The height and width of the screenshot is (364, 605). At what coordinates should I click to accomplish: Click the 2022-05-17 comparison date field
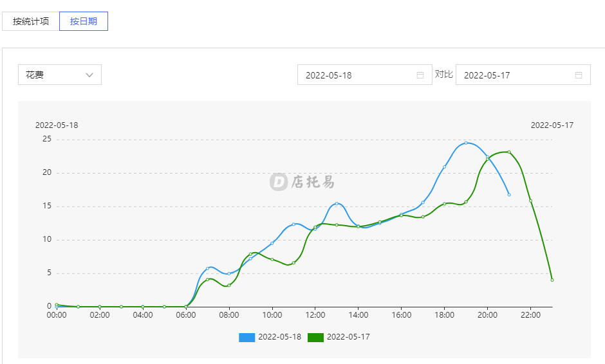[x=523, y=75]
